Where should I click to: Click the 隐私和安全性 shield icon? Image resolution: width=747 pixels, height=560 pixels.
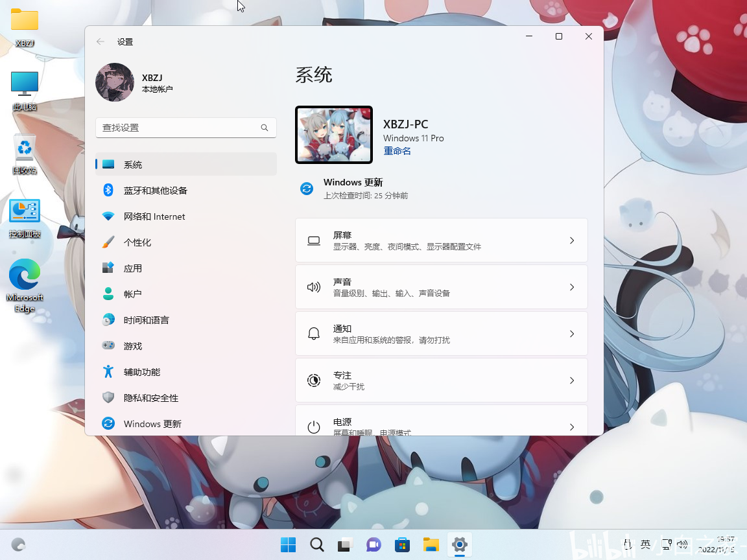pos(109,397)
